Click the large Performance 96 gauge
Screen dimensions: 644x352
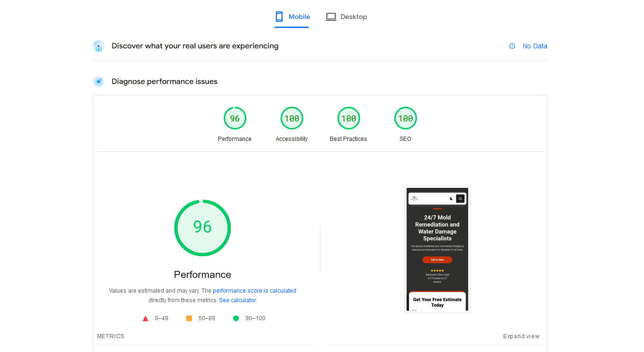point(202,228)
